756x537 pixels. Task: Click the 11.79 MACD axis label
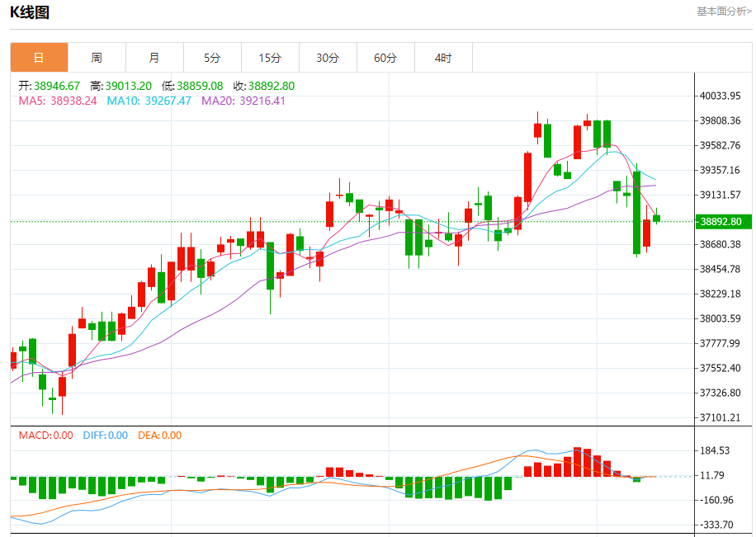(x=712, y=475)
